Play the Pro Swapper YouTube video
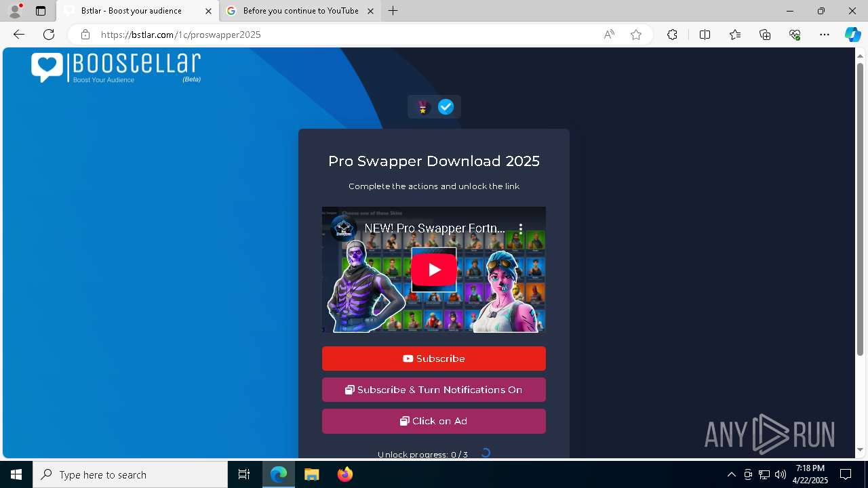868x488 pixels. click(x=434, y=270)
